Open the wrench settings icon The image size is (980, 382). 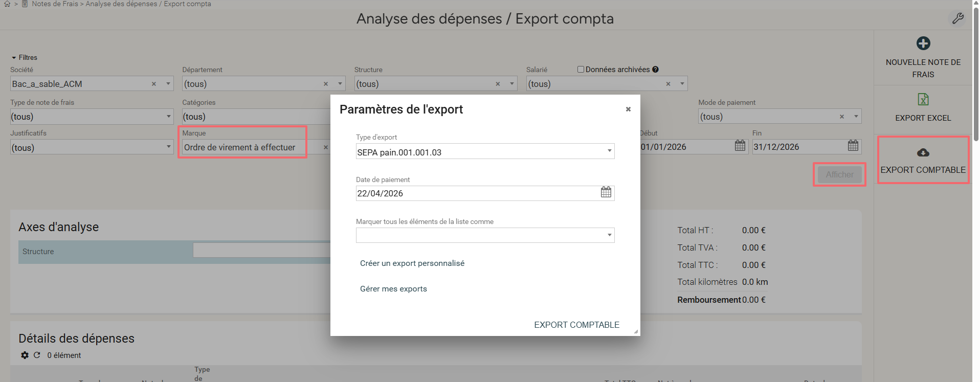(x=957, y=18)
